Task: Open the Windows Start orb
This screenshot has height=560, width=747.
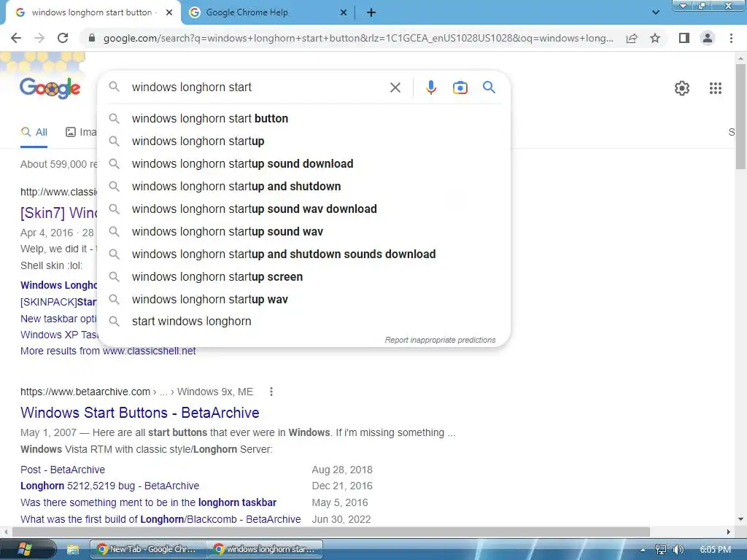Action: (x=25, y=549)
